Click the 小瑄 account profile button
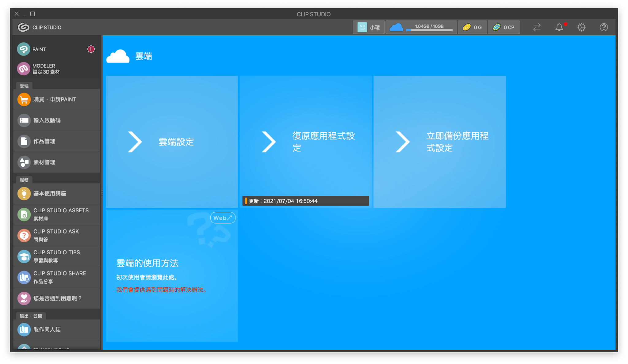 (x=369, y=28)
